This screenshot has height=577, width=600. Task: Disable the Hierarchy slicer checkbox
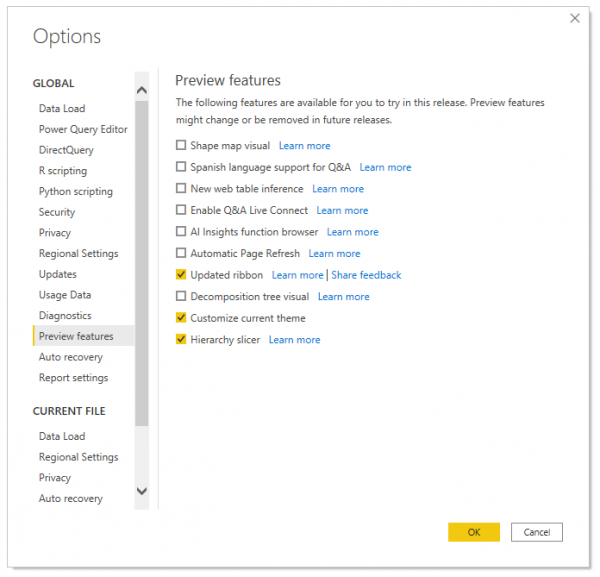181,339
